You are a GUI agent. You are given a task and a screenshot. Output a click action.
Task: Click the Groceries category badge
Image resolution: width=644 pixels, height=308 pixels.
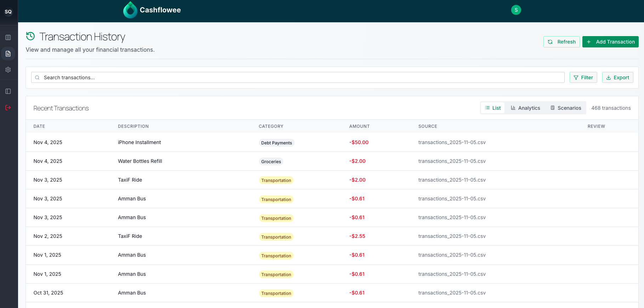tap(271, 161)
